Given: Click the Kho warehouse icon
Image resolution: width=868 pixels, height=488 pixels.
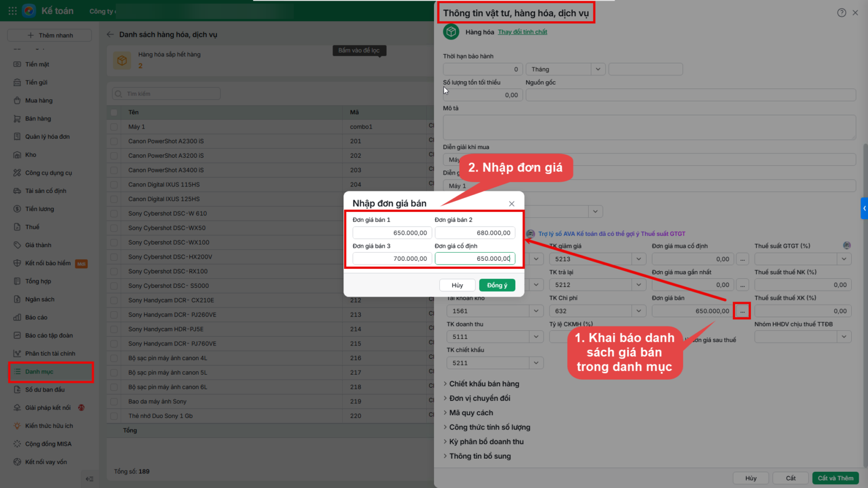Looking at the screenshot, I should click(x=17, y=155).
